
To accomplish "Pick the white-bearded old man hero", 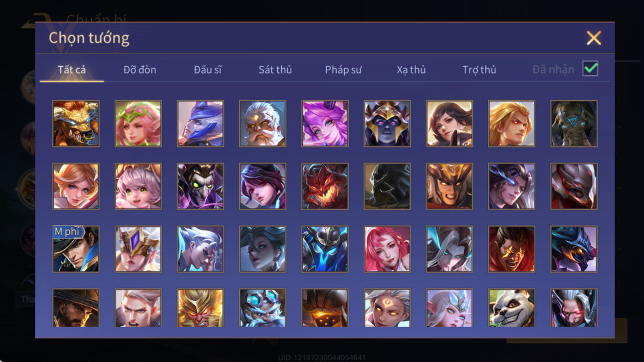I will 262,124.
